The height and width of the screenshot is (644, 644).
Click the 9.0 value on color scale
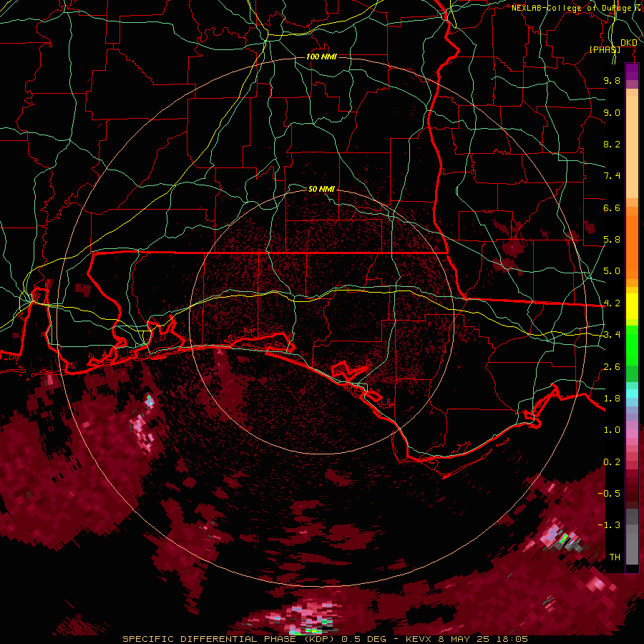click(612, 112)
